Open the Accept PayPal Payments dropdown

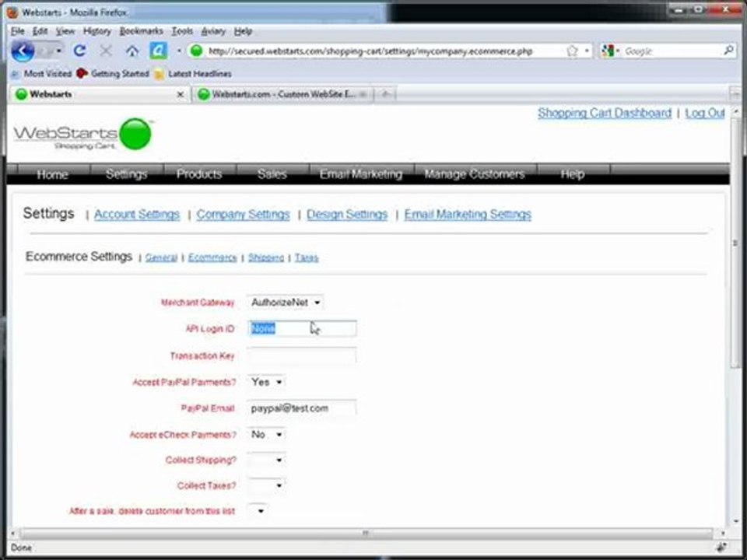(266, 382)
